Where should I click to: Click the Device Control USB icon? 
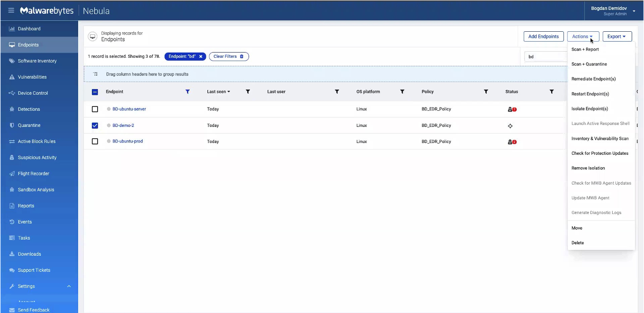[x=12, y=93]
